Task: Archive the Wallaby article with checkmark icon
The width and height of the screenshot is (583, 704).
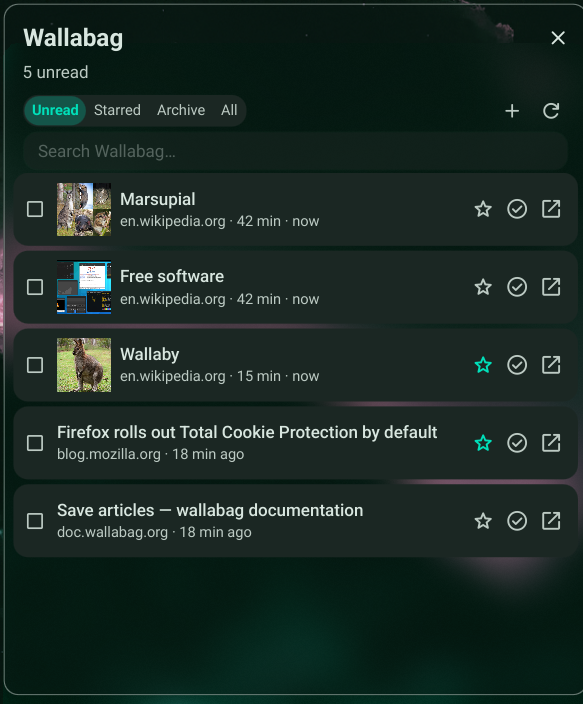Action: pyautogui.click(x=517, y=365)
